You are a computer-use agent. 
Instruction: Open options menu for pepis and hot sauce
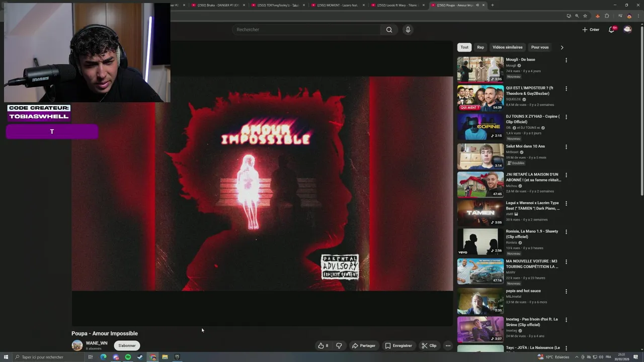tap(566, 292)
